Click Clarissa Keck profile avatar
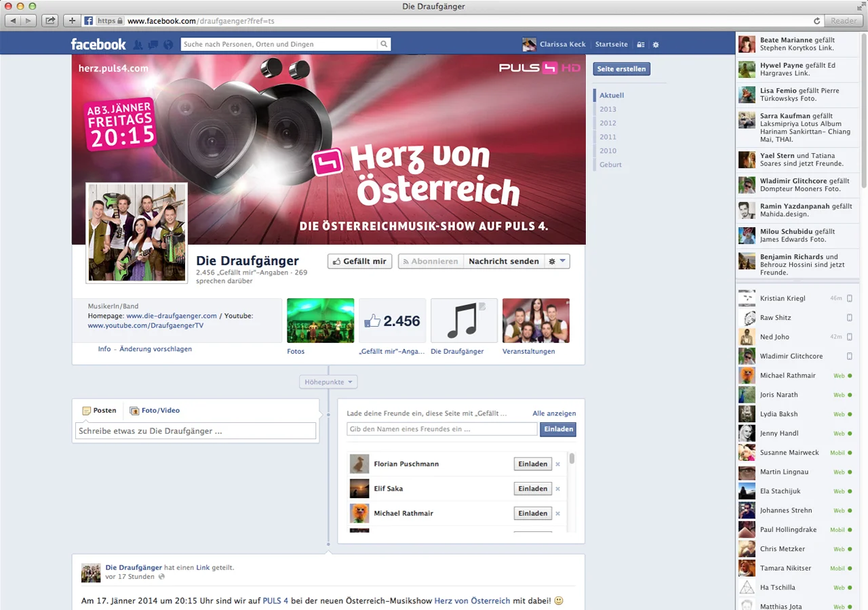 tap(529, 44)
